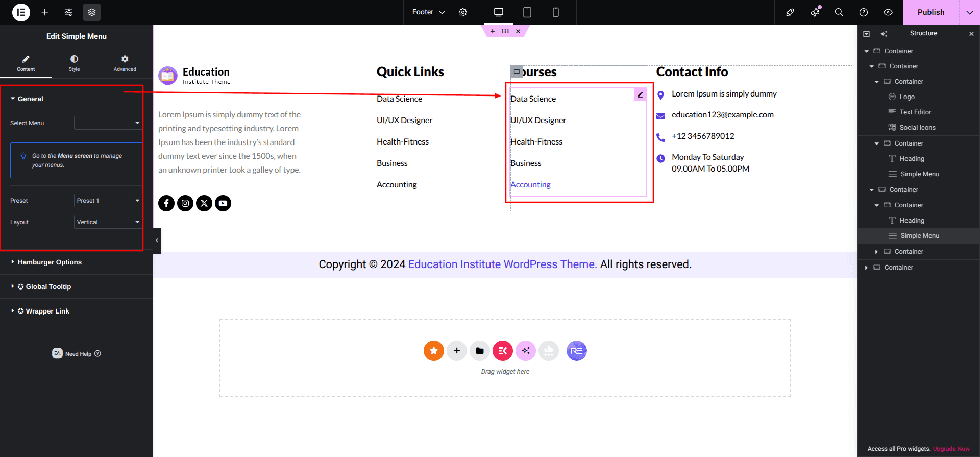The height and width of the screenshot is (457, 980).
Task: Click the section drag dots handle
Action: (x=505, y=31)
